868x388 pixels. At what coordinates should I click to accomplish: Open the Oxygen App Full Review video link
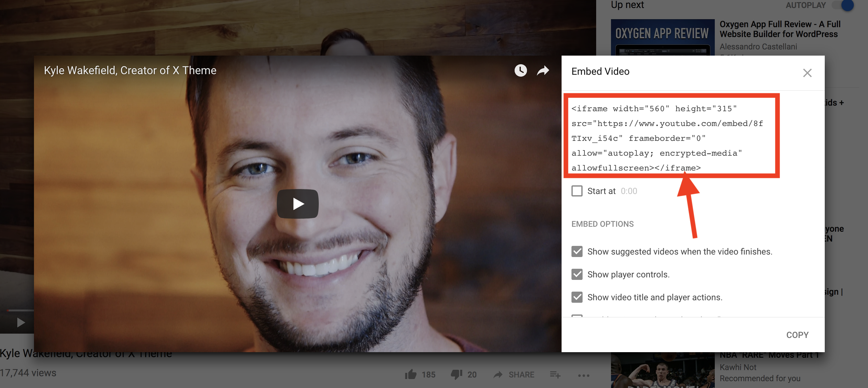(779, 29)
